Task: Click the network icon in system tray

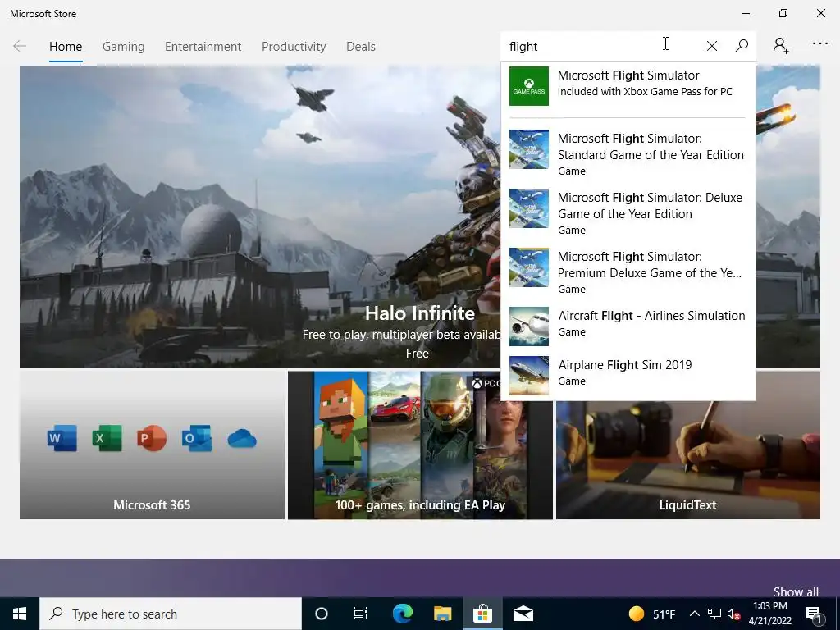Action: 714,614
